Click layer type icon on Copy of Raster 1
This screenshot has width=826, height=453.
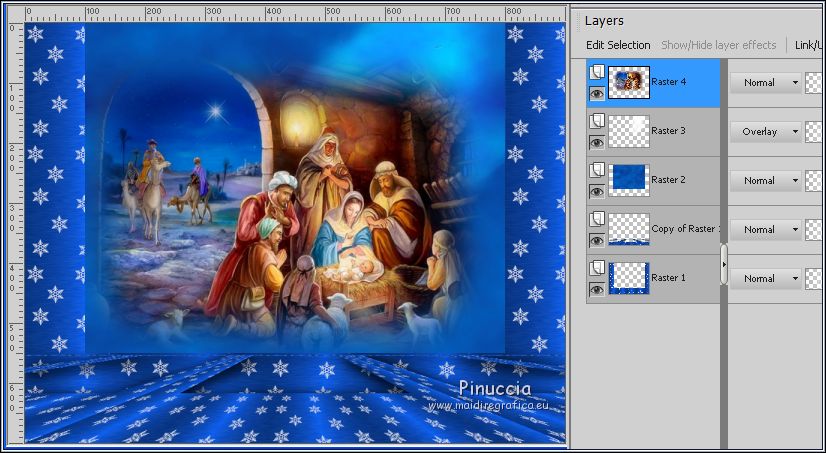(x=597, y=219)
